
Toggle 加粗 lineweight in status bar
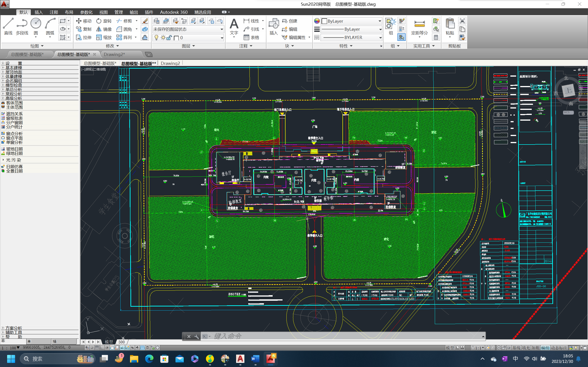[x=536, y=348]
